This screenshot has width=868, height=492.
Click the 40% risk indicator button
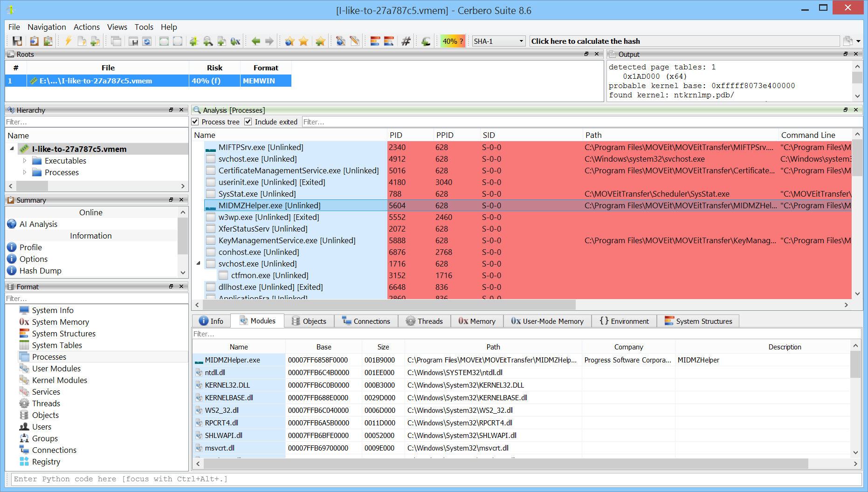click(x=453, y=41)
